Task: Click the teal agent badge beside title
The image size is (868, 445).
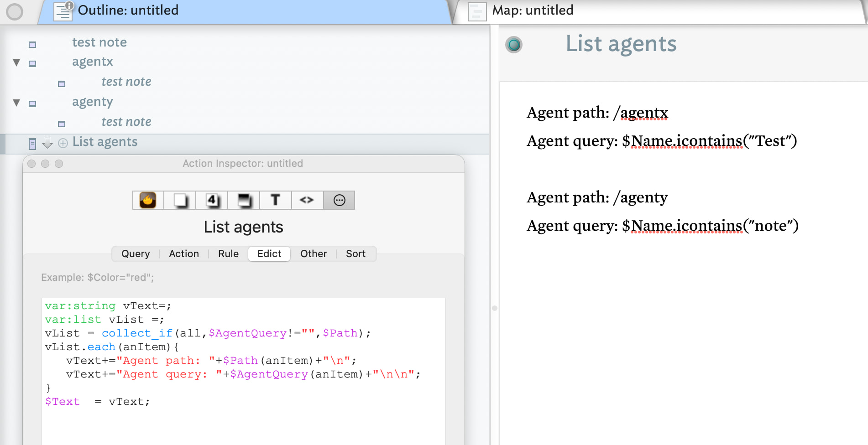Action: coord(514,45)
